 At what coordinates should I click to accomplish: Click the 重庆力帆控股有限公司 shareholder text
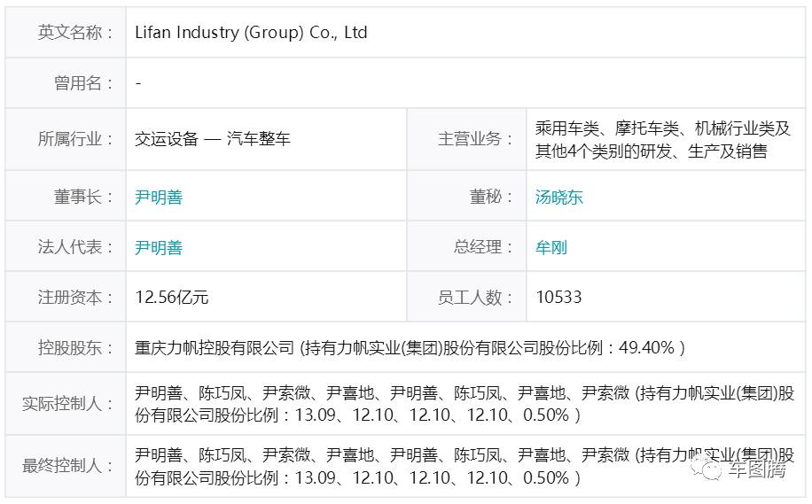point(214,348)
